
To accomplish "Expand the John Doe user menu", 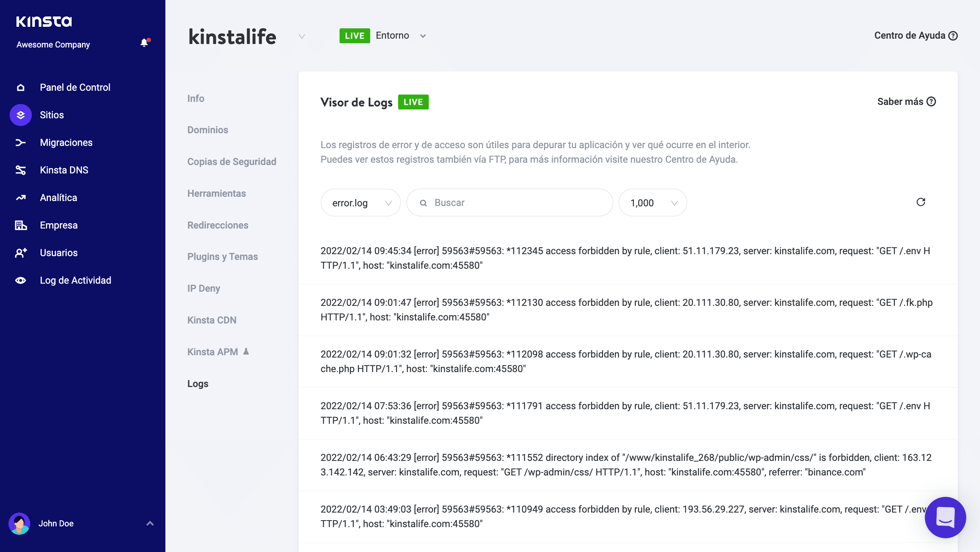I will tap(150, 523).
